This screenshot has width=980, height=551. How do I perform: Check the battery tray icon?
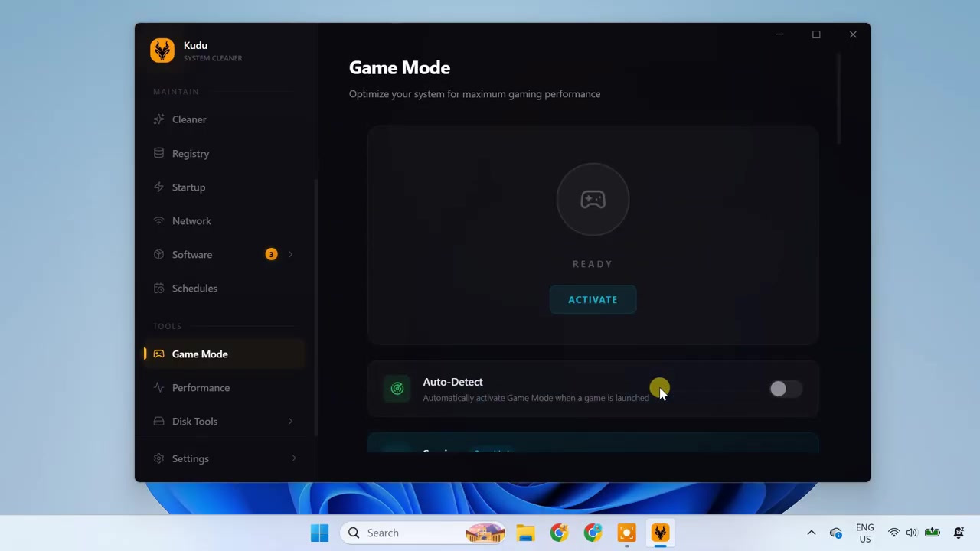[932, 533]
